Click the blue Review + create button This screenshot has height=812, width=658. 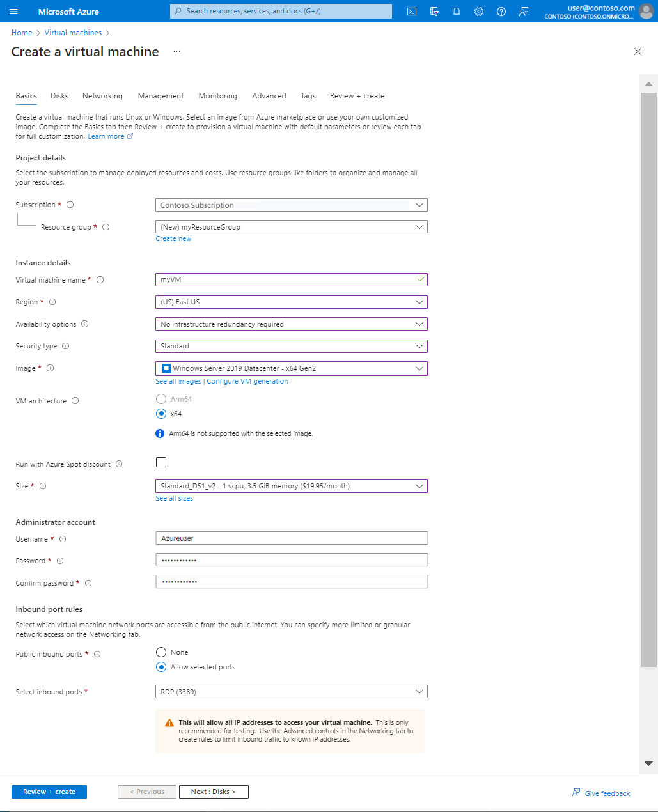click(x=49, y=792)
